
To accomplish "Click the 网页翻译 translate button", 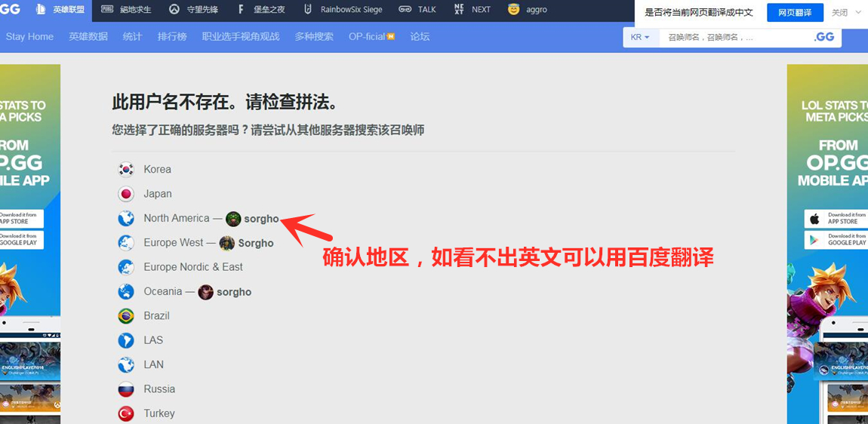I will tap(795, 12).
